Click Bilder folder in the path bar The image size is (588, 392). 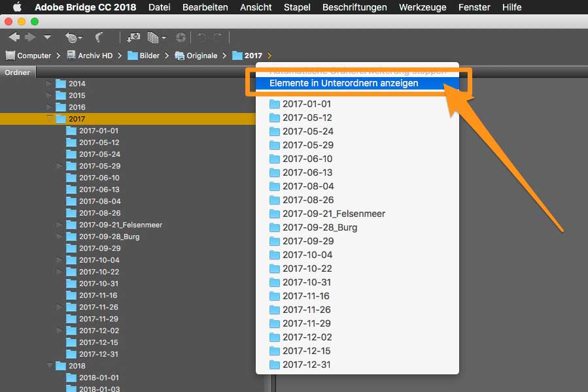[x=144, y=56]
